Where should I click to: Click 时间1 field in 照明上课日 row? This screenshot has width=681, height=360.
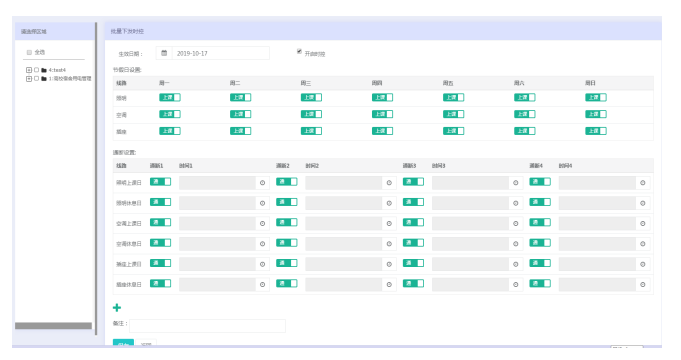217,183
